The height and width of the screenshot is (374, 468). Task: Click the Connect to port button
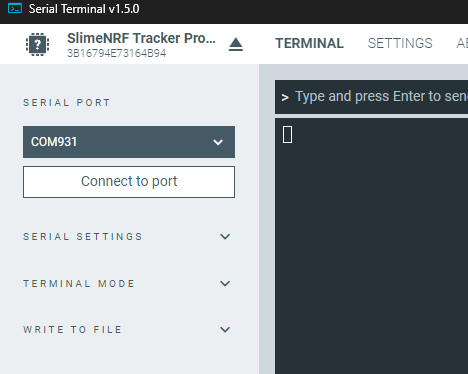click(x=129, y=182)
